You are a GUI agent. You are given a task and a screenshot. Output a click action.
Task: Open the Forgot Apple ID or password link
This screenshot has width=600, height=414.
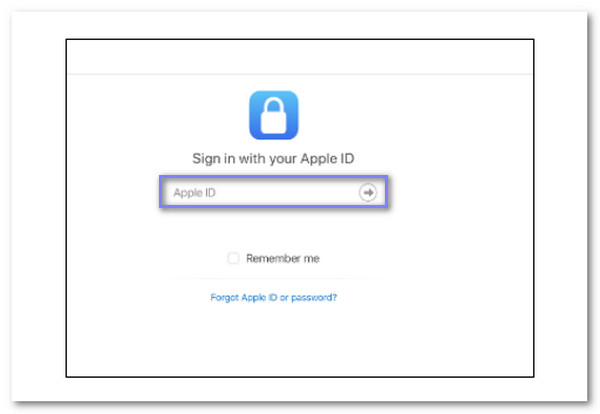point(274,297)
